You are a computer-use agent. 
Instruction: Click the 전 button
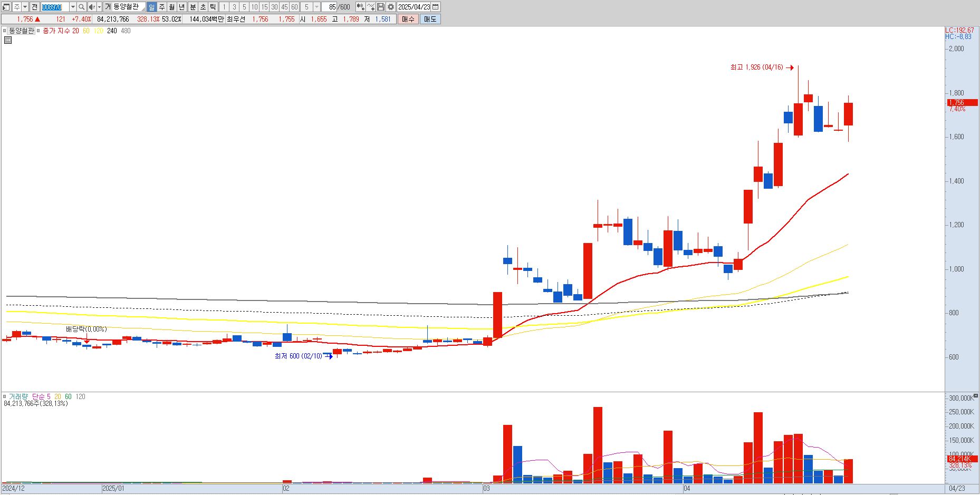pos(34,7)
